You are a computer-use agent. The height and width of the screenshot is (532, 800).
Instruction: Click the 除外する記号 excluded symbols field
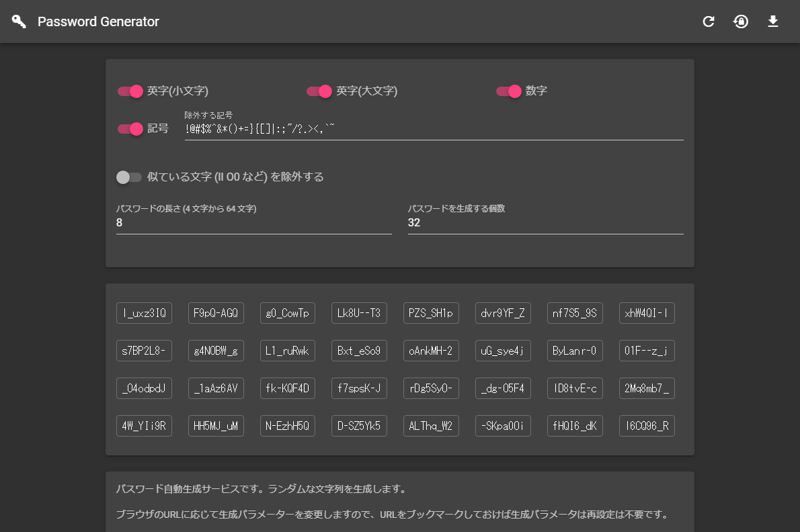pos(434,130)
